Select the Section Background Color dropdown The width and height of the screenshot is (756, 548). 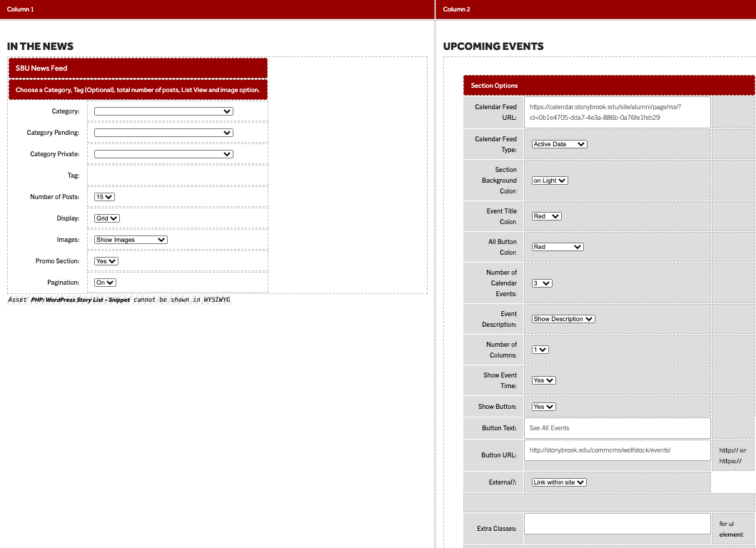[x=550, y=181]
